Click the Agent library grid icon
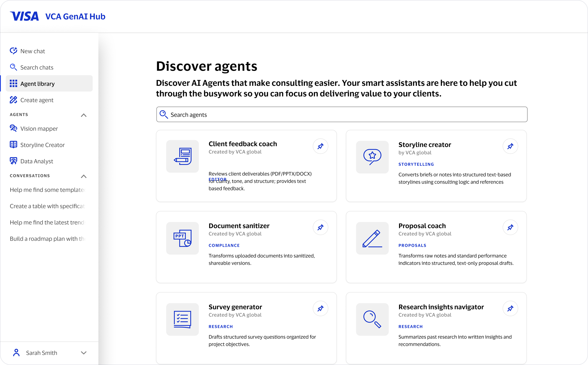Image resolution: width=588 pixels, height=365 pixels. (13, 84)
